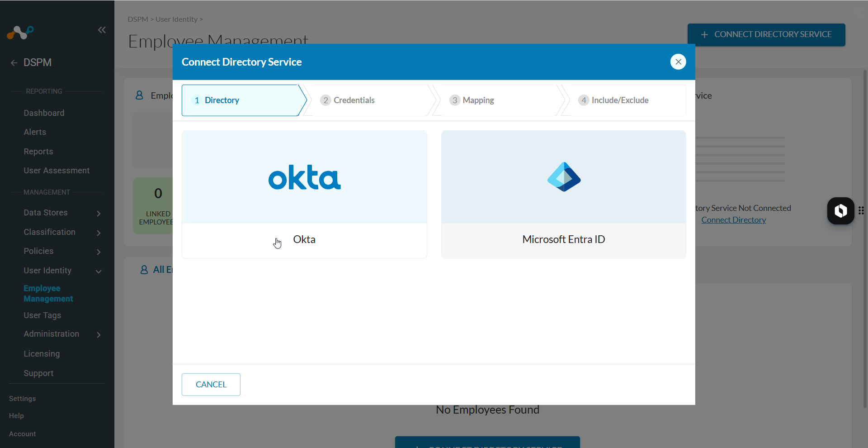Open Settings at the sidebar bottom
Image resolution: width=868 pixels, height=448 pixels.
click(22, 399)
